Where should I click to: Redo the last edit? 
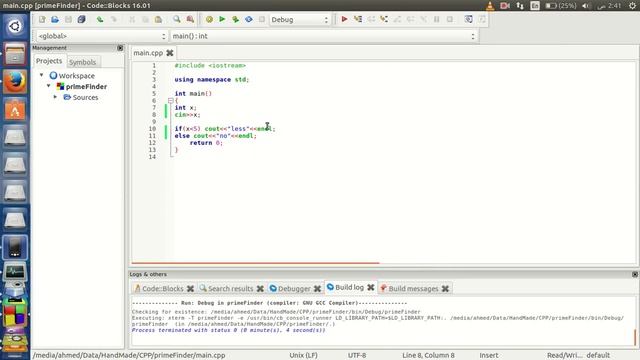point(113,19)
